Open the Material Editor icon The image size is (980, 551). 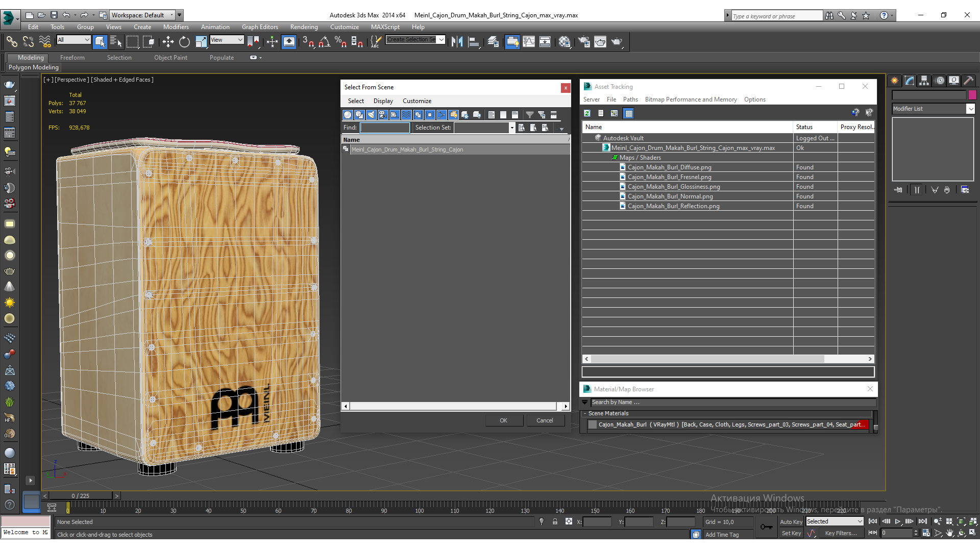click(564, 42)
